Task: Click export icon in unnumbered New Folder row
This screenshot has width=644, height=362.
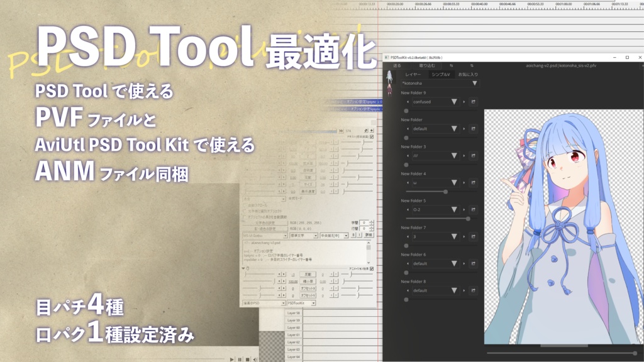Action: [473, 128]
